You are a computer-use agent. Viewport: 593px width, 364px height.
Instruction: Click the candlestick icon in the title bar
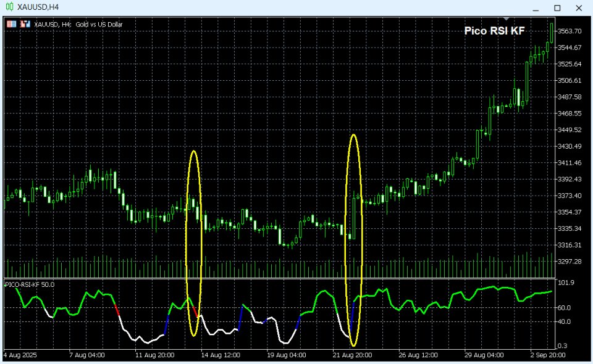[9, 7]
